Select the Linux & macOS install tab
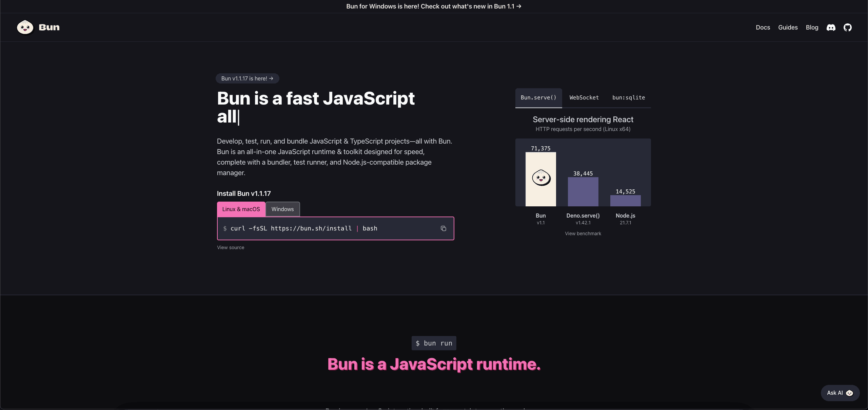 pyautogui.click(x=241, y=209)
